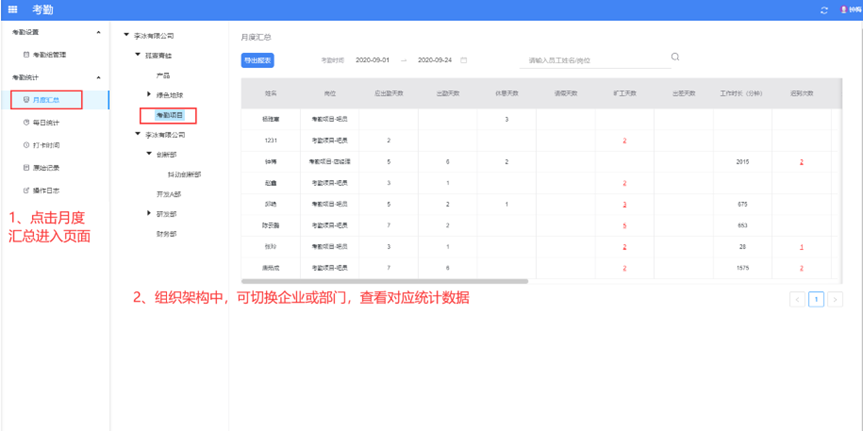Click the refresh icon in top bar
The width and height of the screenshot is (863, 431).
[824, 10]
